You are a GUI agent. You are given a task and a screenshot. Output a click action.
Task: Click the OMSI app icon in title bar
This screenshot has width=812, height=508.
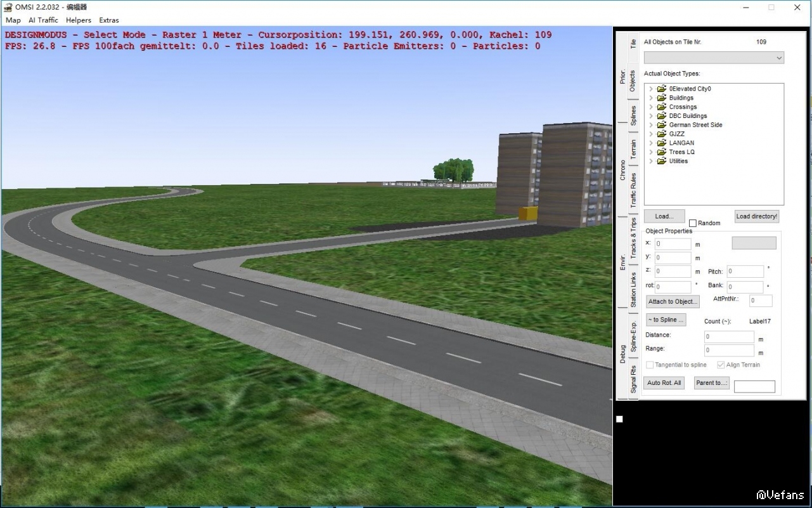point(8,7)
